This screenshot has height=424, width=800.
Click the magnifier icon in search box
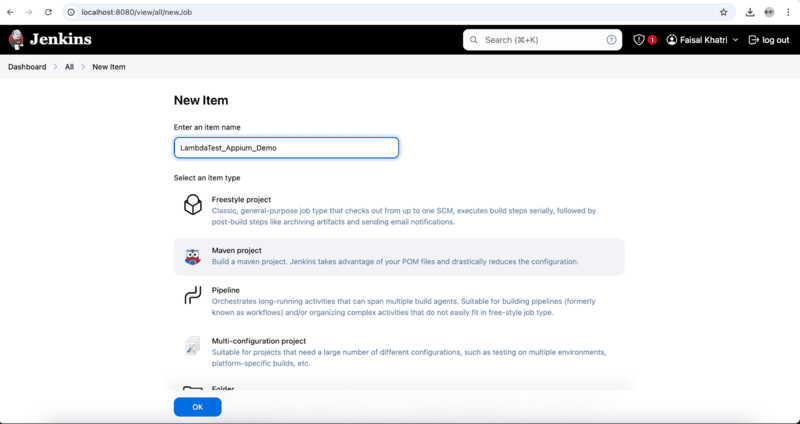(x=474, y=40)
